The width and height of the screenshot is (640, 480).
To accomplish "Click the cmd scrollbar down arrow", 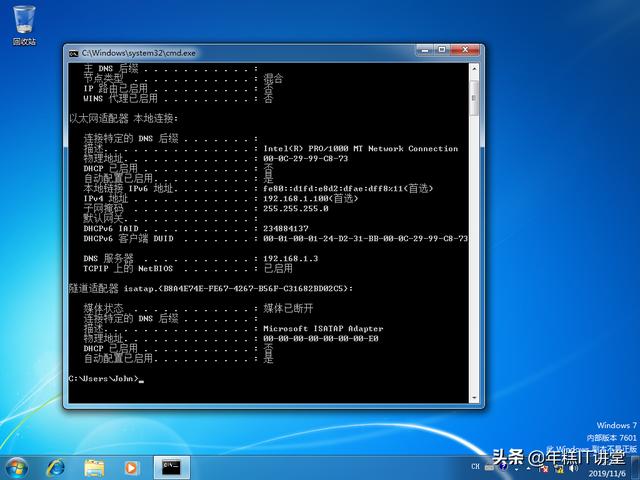I will 474,397.
